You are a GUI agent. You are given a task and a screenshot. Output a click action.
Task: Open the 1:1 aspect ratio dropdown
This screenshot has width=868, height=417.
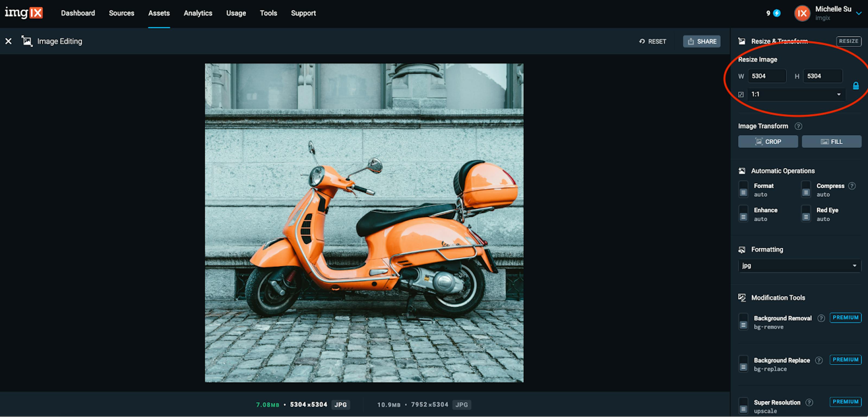[x=797, y=94]
